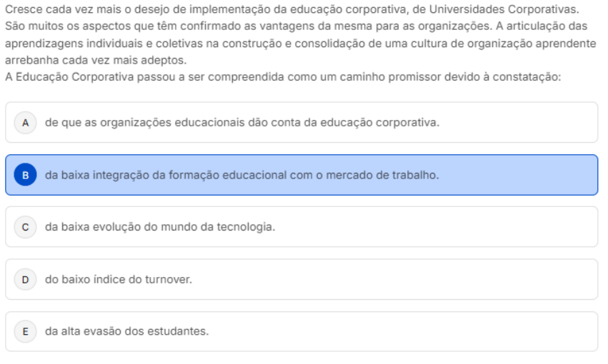Select the 'baixa evolução do mundo da tecnologia' text
This screenshot has width=608, height=364.
159,227
